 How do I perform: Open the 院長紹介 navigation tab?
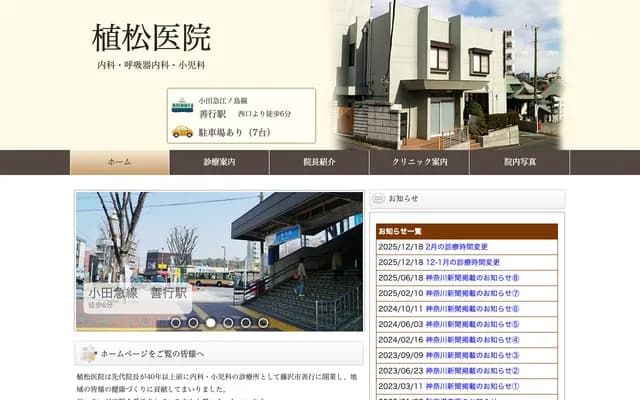(x=320, y=162)
